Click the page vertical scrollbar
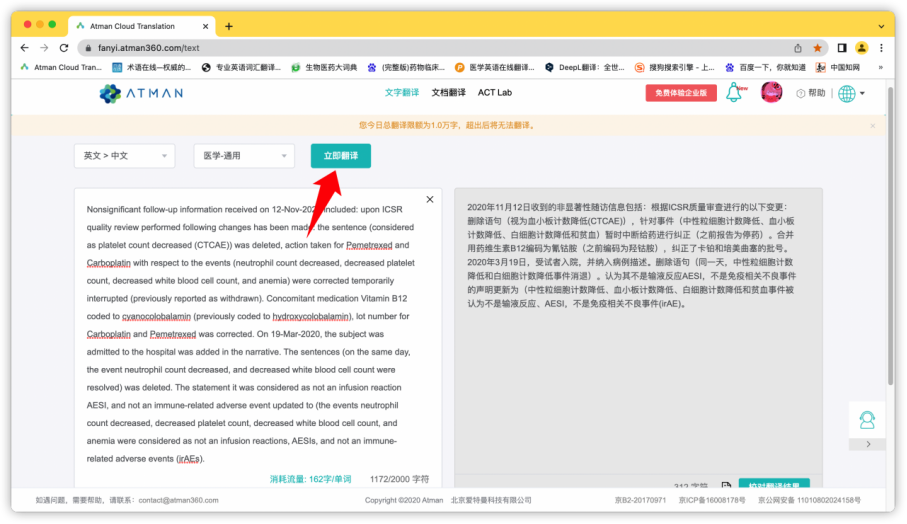Screen dimensions: 907x524 (890, 235)
